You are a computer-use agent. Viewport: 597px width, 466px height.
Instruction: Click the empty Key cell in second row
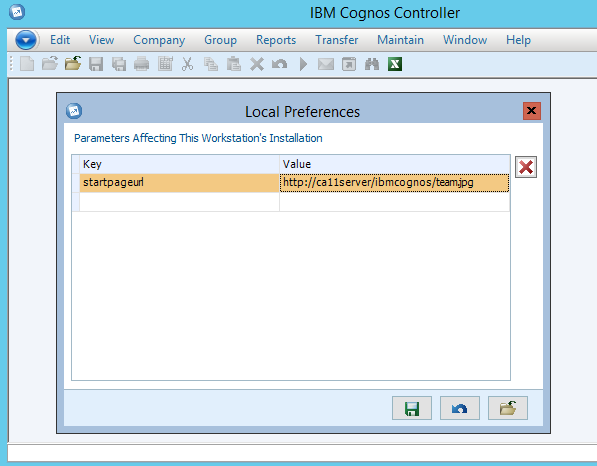(x=179, y=201)
